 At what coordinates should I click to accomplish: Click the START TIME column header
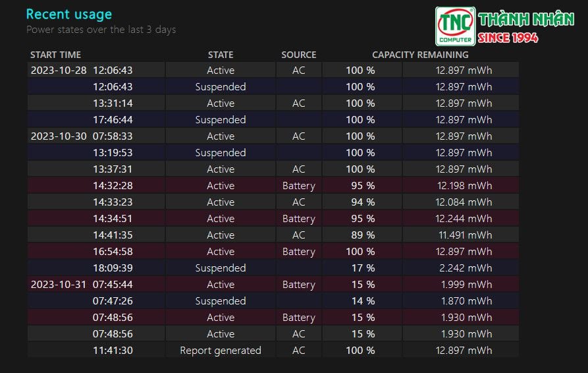click(x=56, y=55)
